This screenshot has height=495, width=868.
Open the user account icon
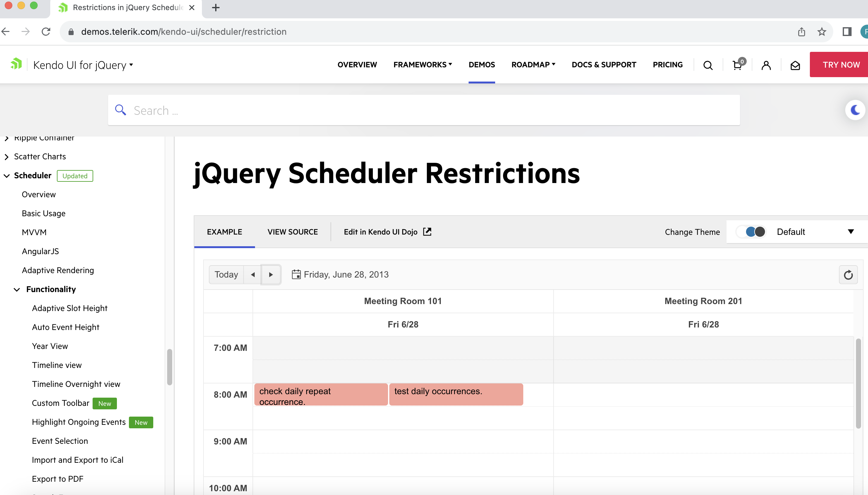766,65
